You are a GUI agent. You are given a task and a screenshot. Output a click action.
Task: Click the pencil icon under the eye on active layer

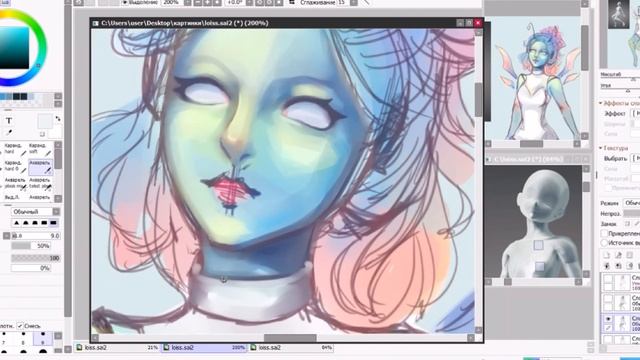coord(608,328)
